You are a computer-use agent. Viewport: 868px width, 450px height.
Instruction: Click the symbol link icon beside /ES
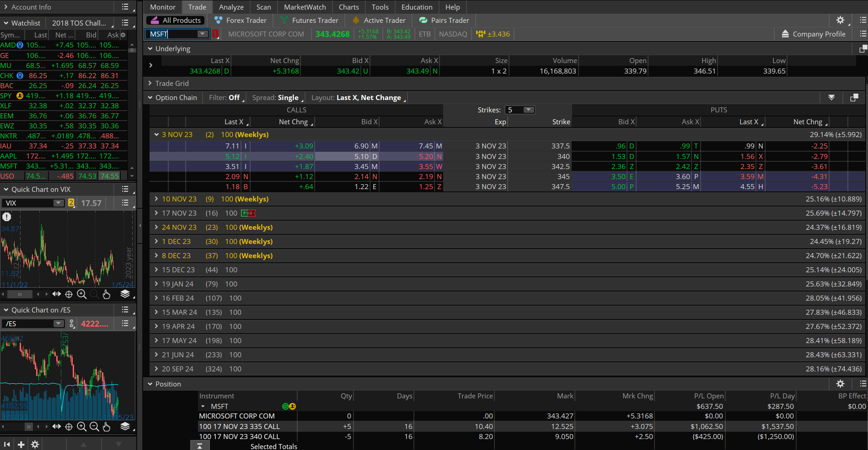71,324
